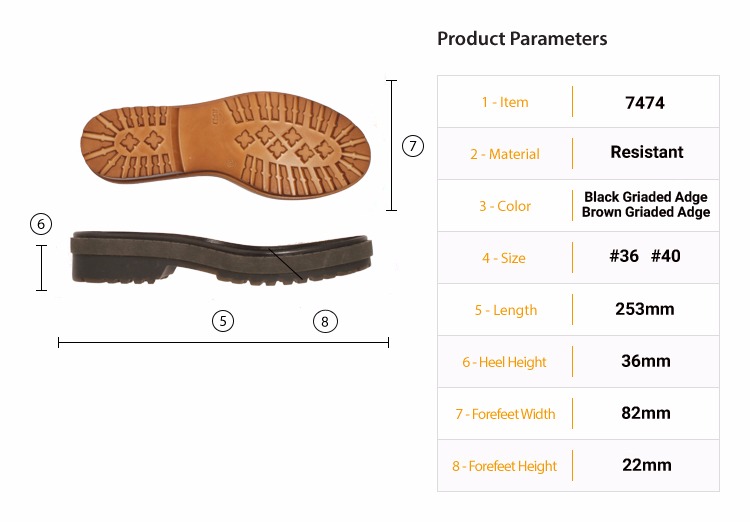Select the 36mm heel height value

pos(645,361)
